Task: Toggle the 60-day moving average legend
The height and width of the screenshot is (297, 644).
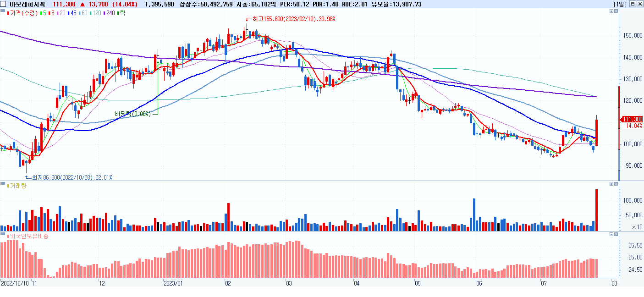Action: coord(83,13)
